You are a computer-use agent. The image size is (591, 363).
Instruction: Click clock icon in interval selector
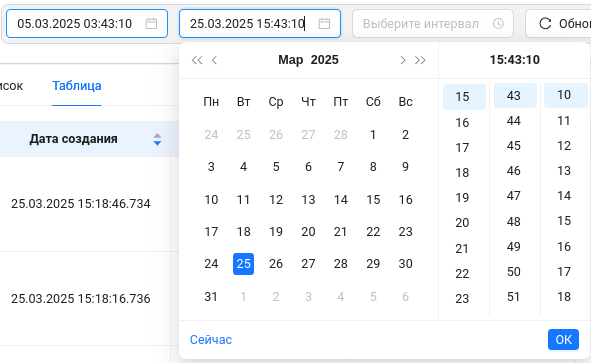(x=498, y=24)
